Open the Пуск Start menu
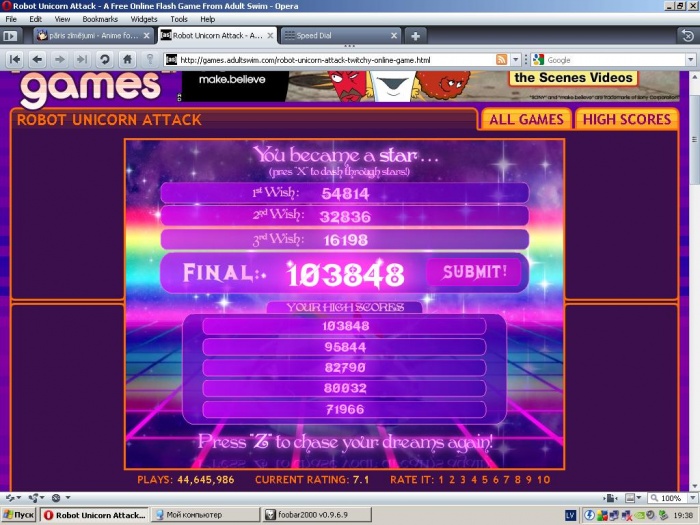The image size is (700, 525). click(19, 515)
